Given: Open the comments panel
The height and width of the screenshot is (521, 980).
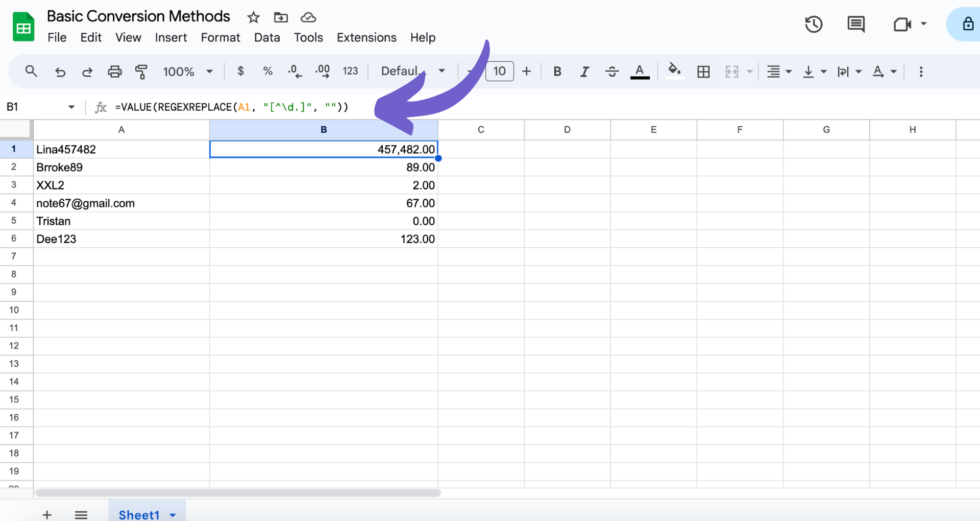Looking at the screenshot, I should (855, 24).
